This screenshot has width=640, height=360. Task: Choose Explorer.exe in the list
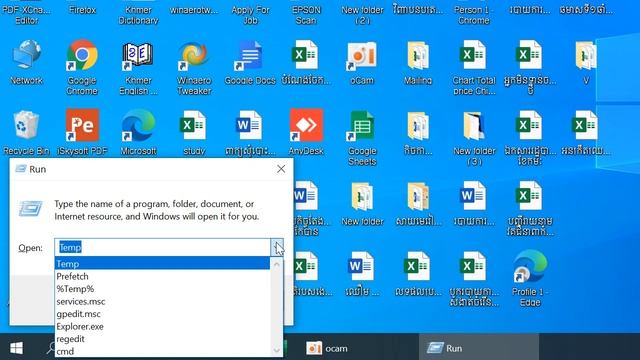coord(162,327)
